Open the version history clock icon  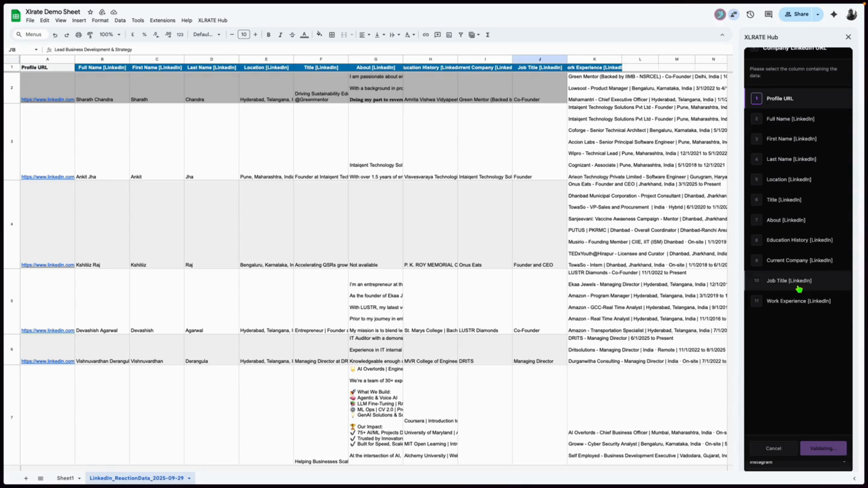750,14
